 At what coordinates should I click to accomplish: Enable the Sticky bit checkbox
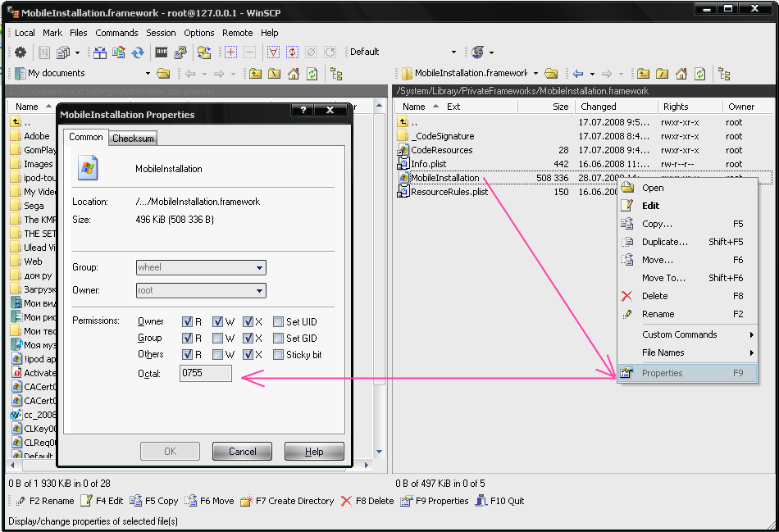[x=279, y=355]
